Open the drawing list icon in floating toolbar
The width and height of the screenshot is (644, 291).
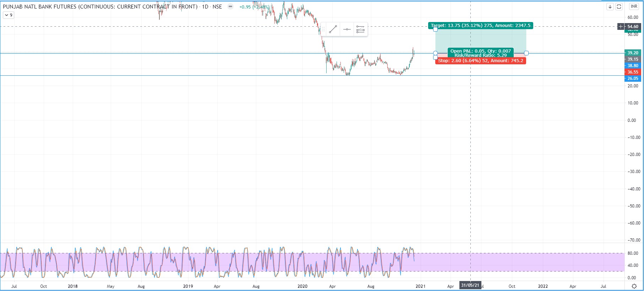[x=360, y=29]
